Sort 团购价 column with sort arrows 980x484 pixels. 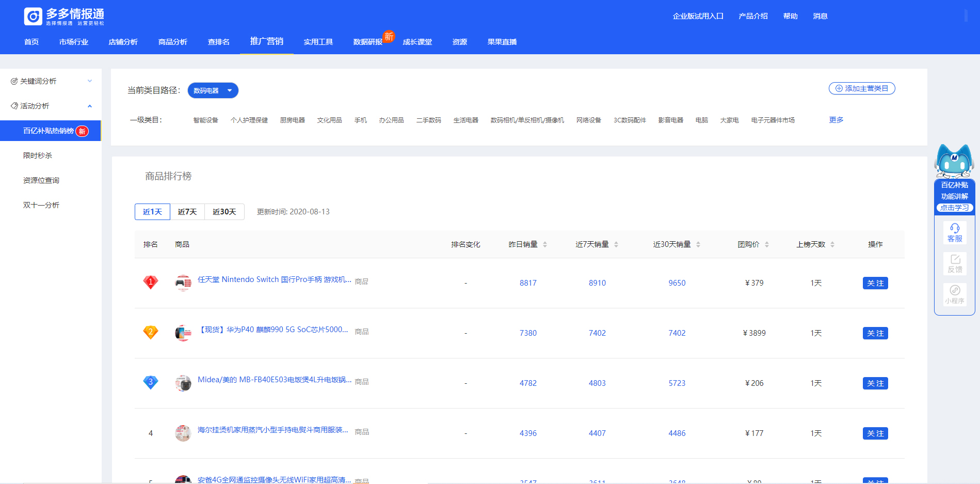[767, 244]
